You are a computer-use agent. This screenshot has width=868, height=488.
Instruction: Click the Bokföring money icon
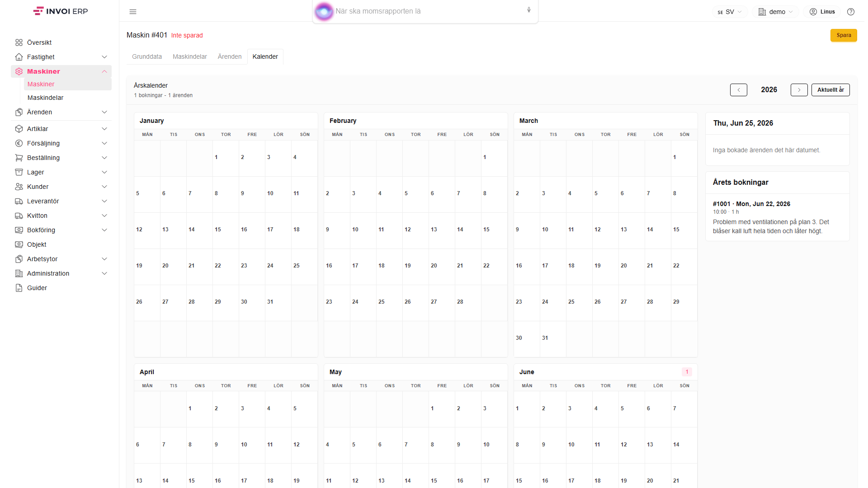pyautogui.click(x=19, y=230)
